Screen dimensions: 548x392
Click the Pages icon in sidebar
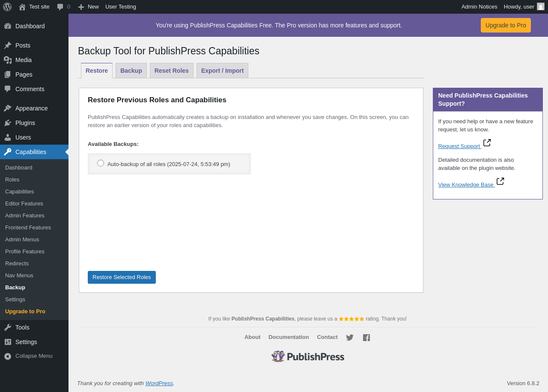8,74
